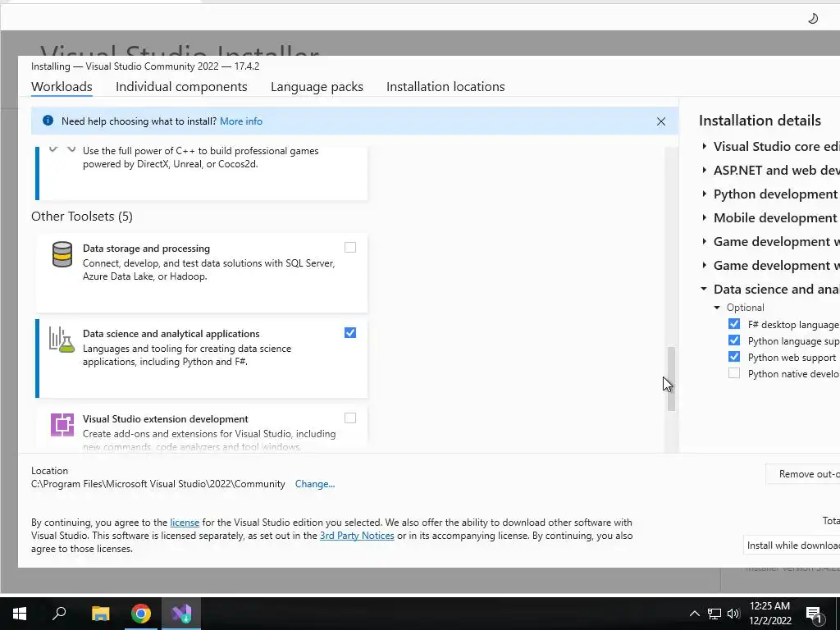Collapse the Optional components group
The image size is (840, 630).
coord(717,308)
